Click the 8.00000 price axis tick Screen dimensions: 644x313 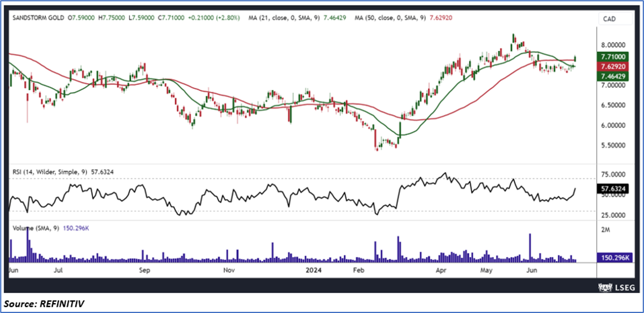(x=613, y=45)
